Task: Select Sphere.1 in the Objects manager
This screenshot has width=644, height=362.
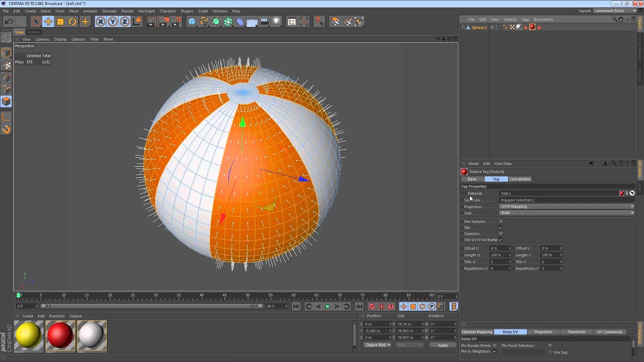Action: point(479,28)
